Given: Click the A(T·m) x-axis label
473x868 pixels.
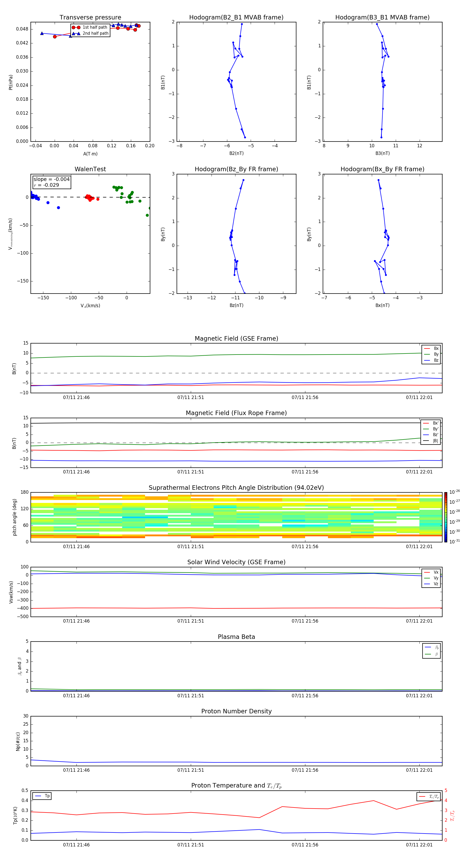Looking at the screenshot, I should pyautogui.click(x=90, y=154).
